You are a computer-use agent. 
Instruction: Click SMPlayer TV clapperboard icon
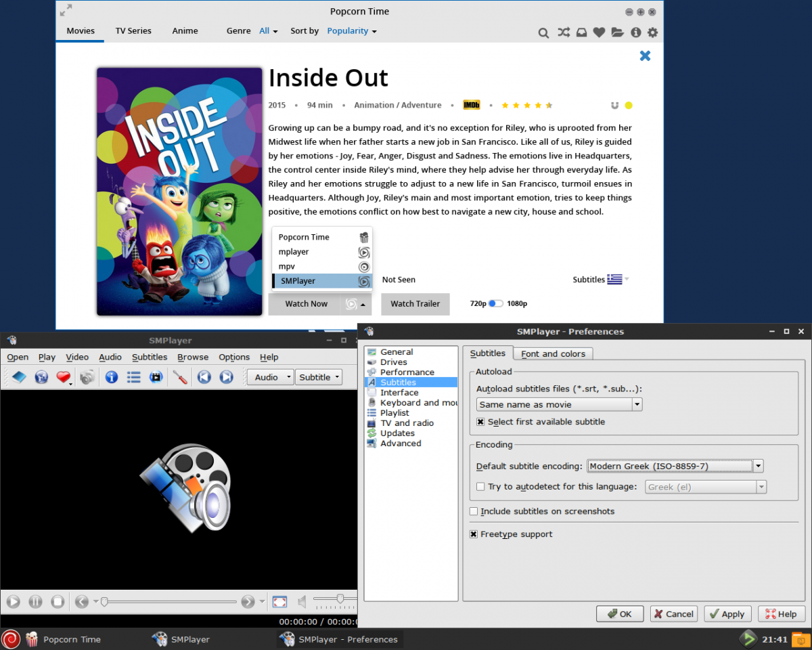coord(156,377)
